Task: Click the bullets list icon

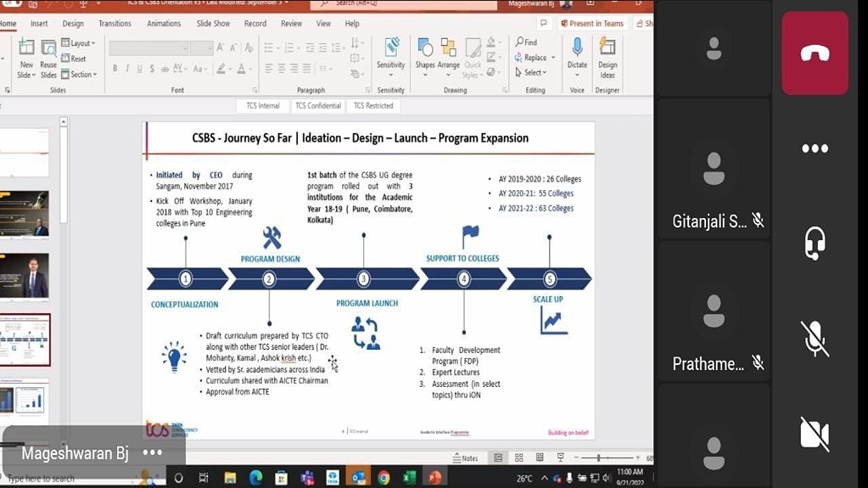Action: 270,48
